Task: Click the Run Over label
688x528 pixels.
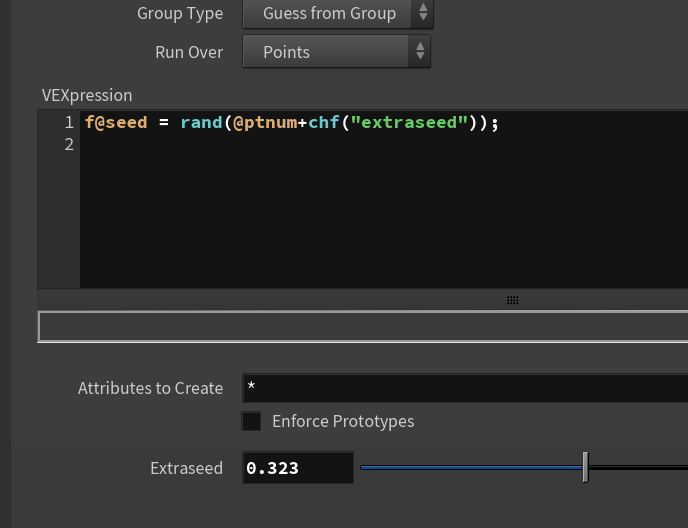Action: click(189, 52)
